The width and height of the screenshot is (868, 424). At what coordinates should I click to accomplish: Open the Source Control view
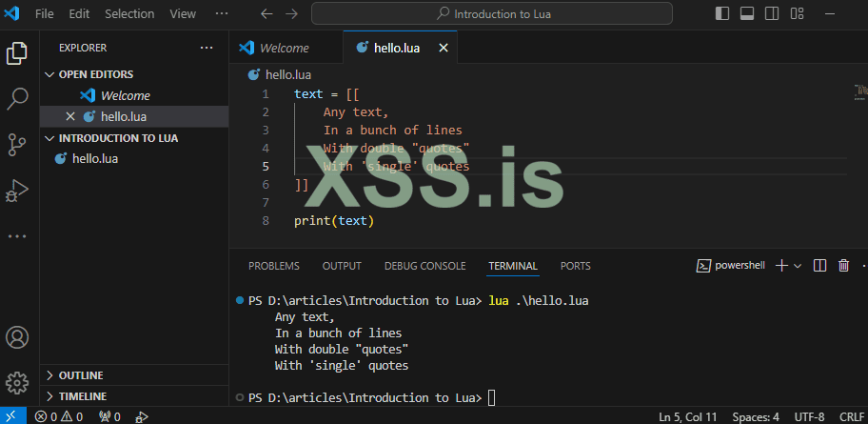tap(17, 145)
